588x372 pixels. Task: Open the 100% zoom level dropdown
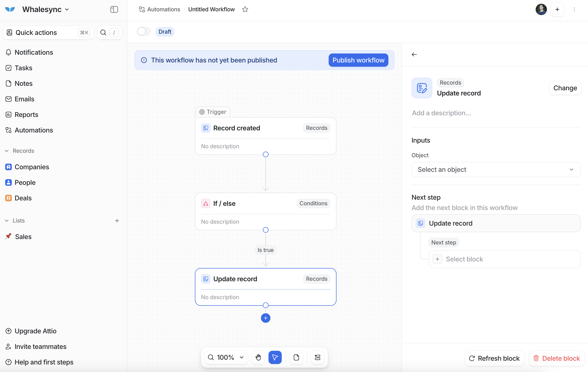[226, 357]
